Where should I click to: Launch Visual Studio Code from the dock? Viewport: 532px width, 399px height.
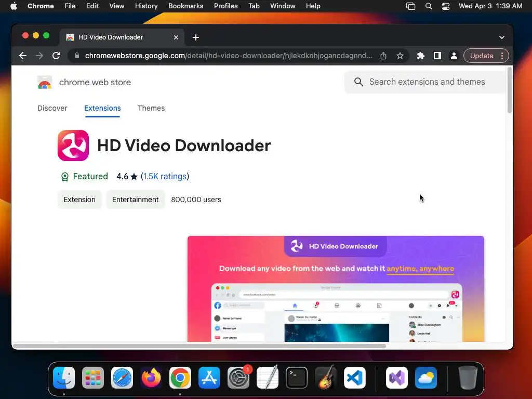355,378
